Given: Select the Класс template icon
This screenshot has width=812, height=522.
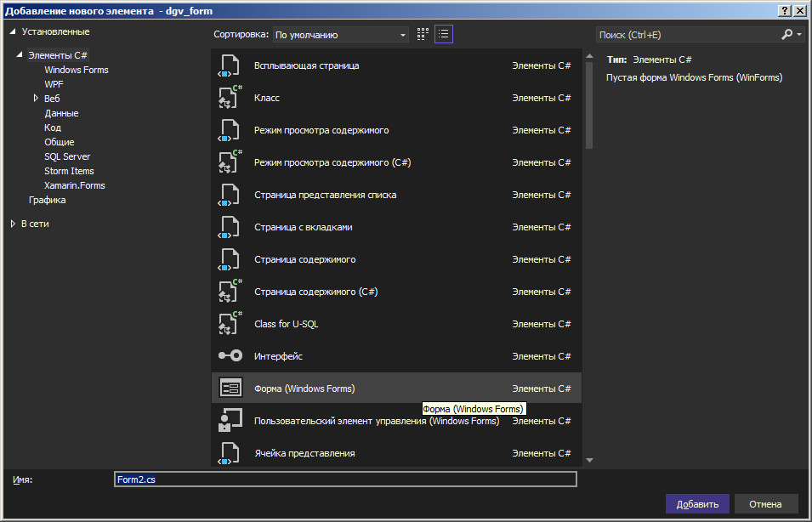Looking at the screenshot, I should (x=230, y=98).
